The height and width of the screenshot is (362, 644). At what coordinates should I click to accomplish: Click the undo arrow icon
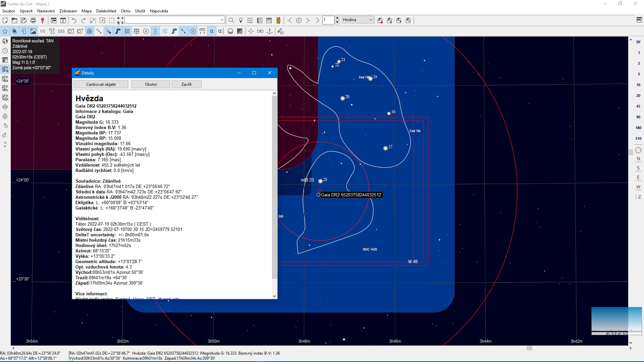[x=74, y=20]
